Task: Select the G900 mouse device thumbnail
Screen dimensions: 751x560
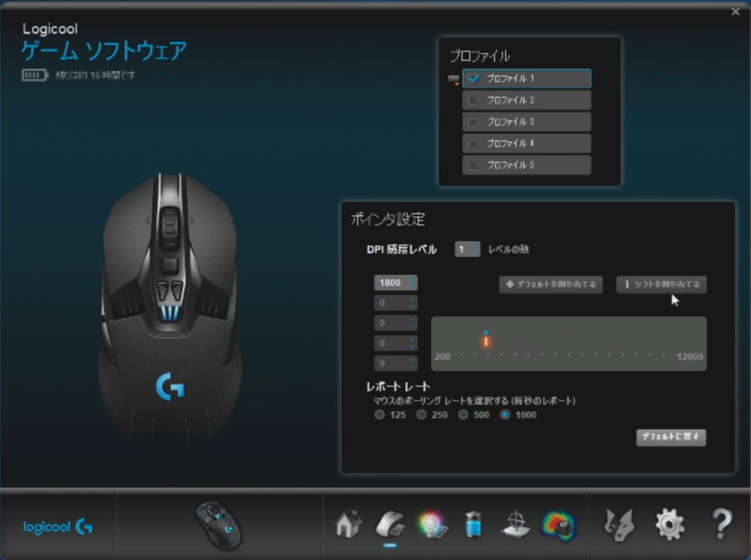Action: (x=218, y=526)
